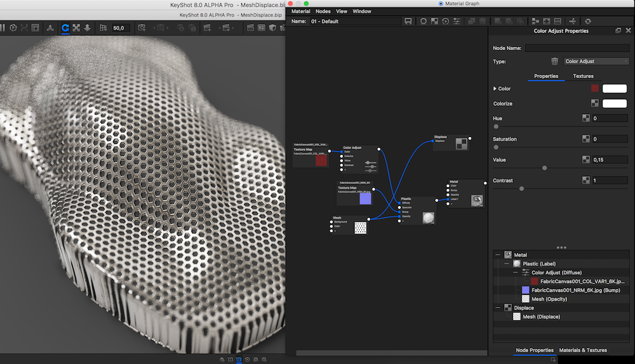Select Mesh (Opacity) tree row
This screenshot has height=364, width=635.
(561, 299)
